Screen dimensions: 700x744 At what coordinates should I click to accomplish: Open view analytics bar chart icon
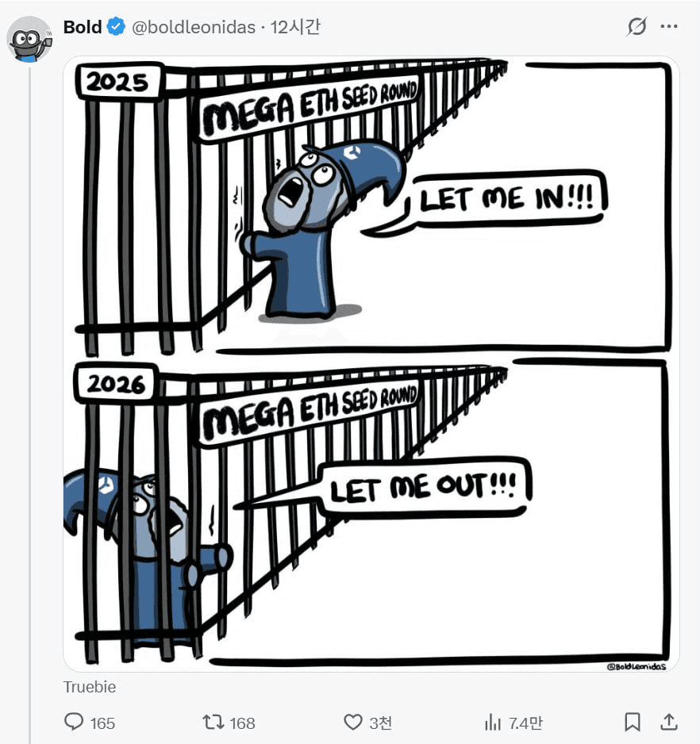[493, 722]
